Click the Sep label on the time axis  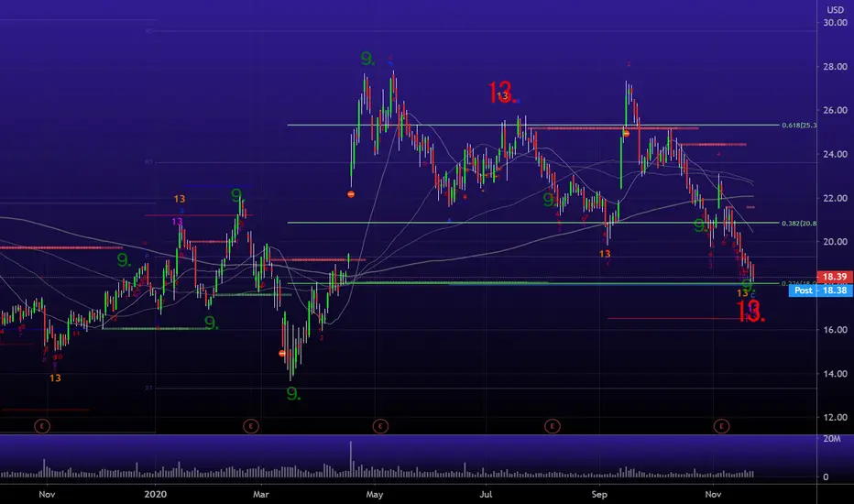click(x=599, y=494)
